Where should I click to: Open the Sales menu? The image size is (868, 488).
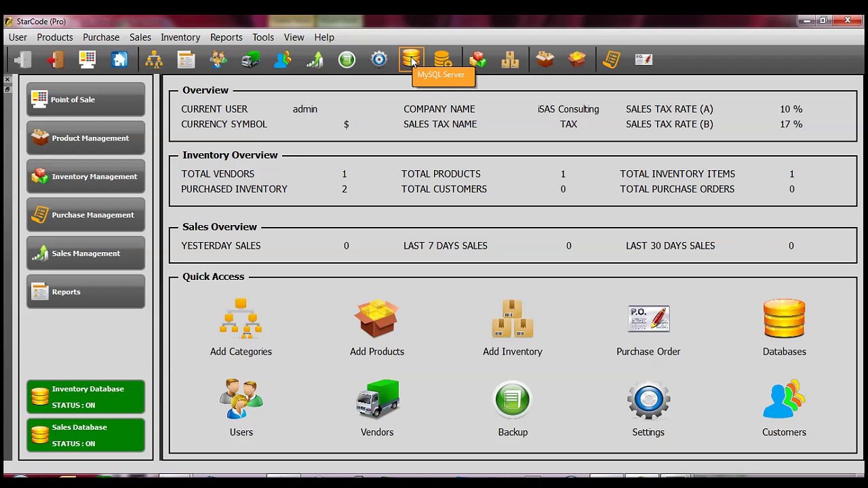point(140,37)
